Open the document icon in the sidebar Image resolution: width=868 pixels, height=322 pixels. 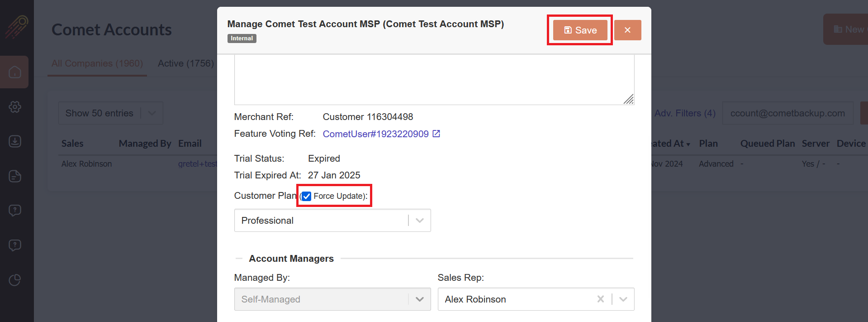click(x=15, y=176)
